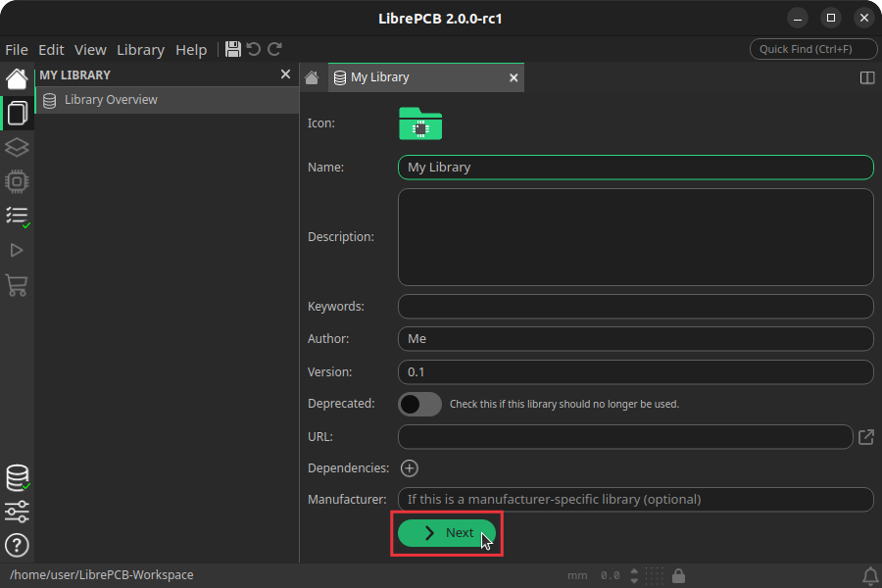The height and width of the screenshot is (588, 882).
Task: Toggle the grid lock in the status bar
Action: point(677,575)
